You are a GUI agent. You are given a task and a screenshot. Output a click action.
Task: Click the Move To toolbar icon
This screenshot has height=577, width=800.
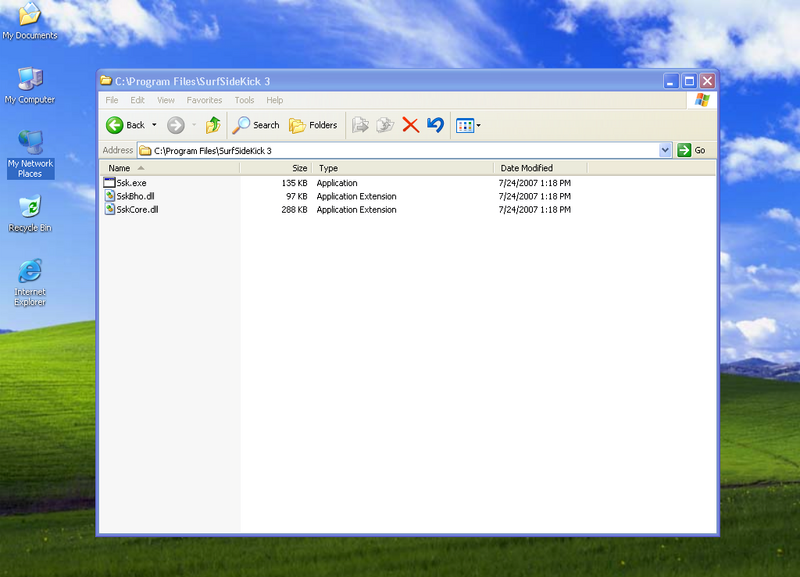pyautogui.click(x=360, y=125)
